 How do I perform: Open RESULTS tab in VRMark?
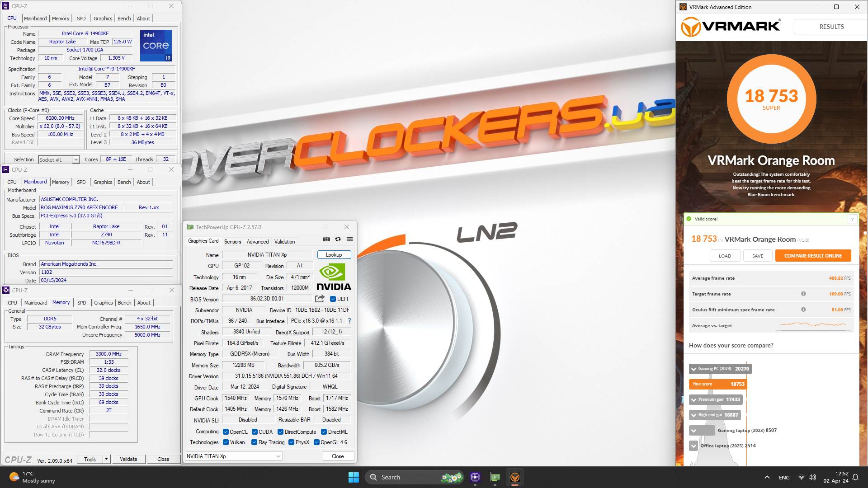coord(831,27)
